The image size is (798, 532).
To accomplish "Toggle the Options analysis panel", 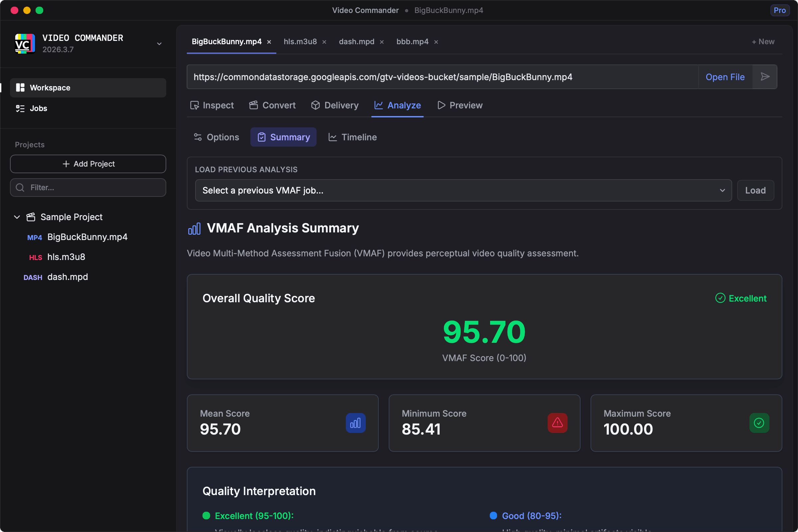I will [x=216, y=137].
